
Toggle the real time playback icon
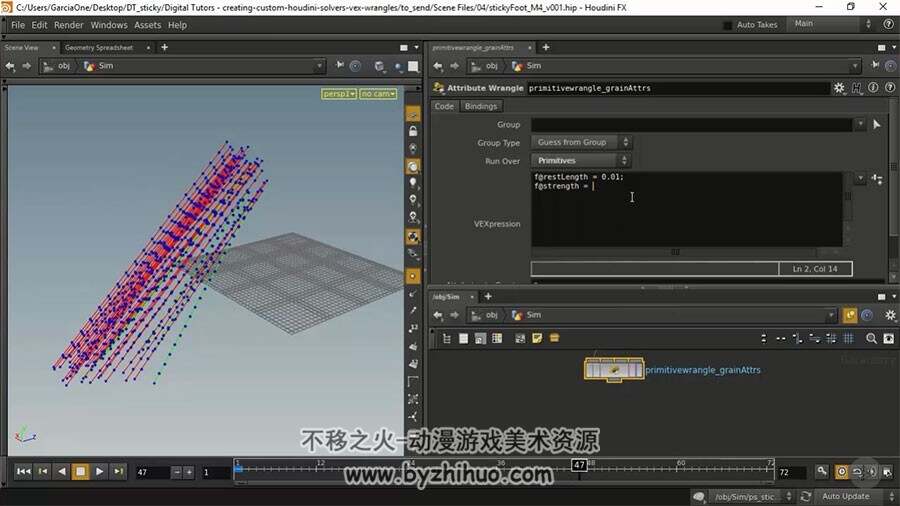[x=841, y=472]
